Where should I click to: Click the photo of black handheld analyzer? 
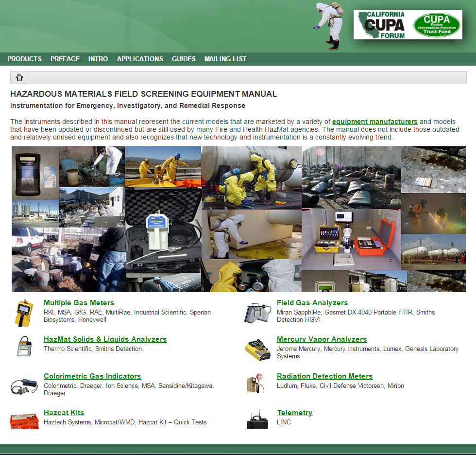coord(35,173)
